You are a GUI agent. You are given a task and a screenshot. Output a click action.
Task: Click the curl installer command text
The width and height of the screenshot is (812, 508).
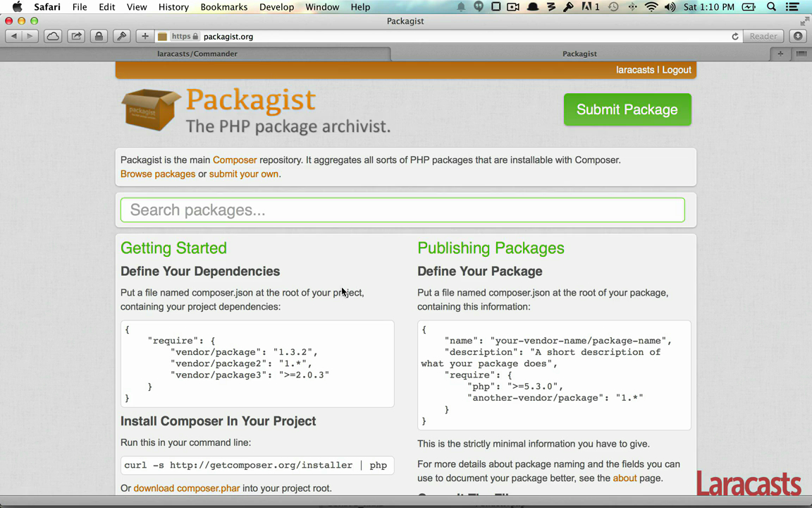point(255,465)
